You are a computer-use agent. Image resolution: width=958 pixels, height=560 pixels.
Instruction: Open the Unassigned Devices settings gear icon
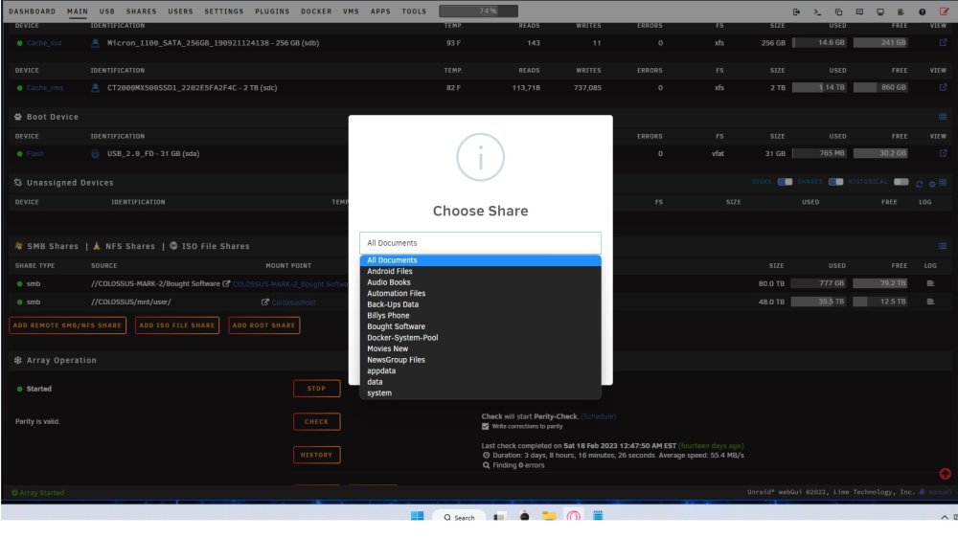(x=932, y=184)
